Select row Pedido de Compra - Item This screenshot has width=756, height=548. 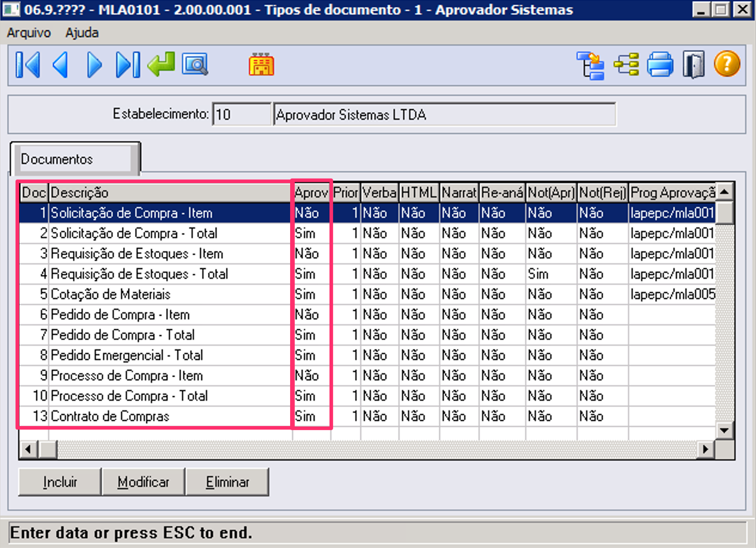point(368,315)
